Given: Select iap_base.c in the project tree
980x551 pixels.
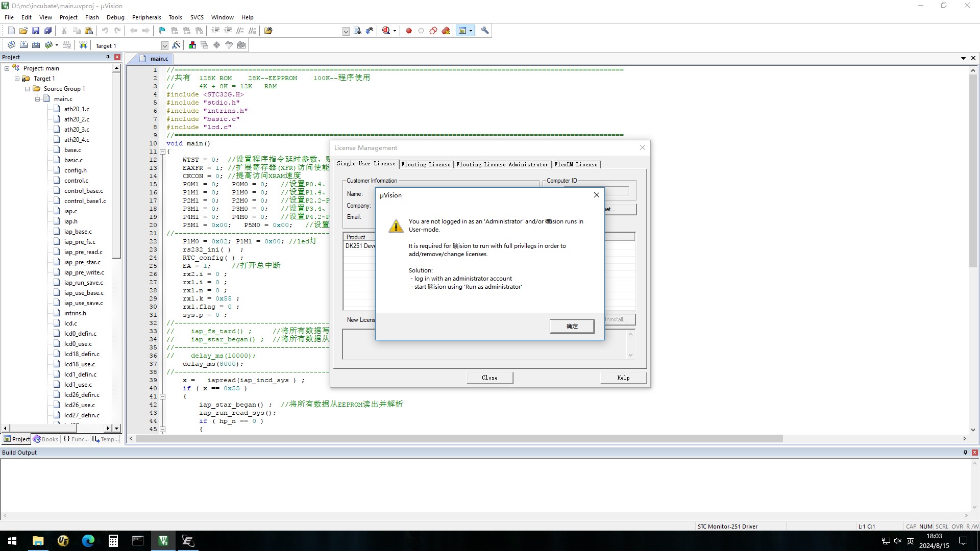Looking at the screenshot, I should pyautogui.click(x=78, y=232).
